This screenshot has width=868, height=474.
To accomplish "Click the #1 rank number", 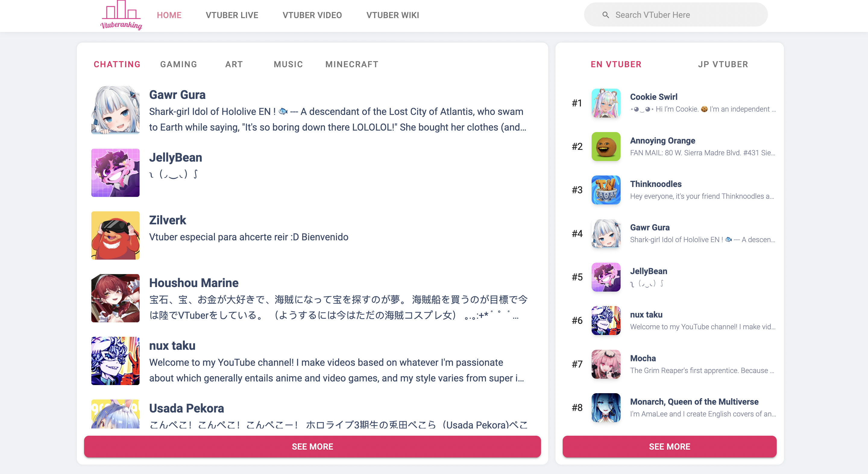I will [577, 103].
